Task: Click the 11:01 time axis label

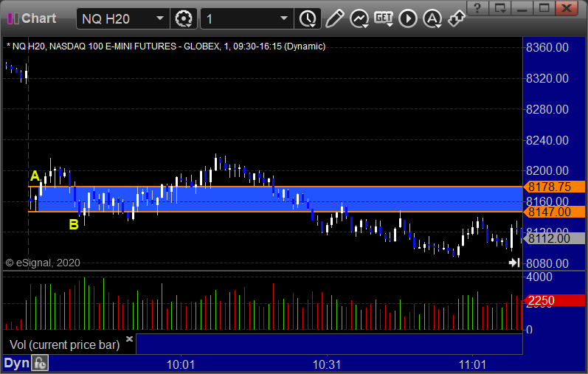Action: click(x=472, y=364)
